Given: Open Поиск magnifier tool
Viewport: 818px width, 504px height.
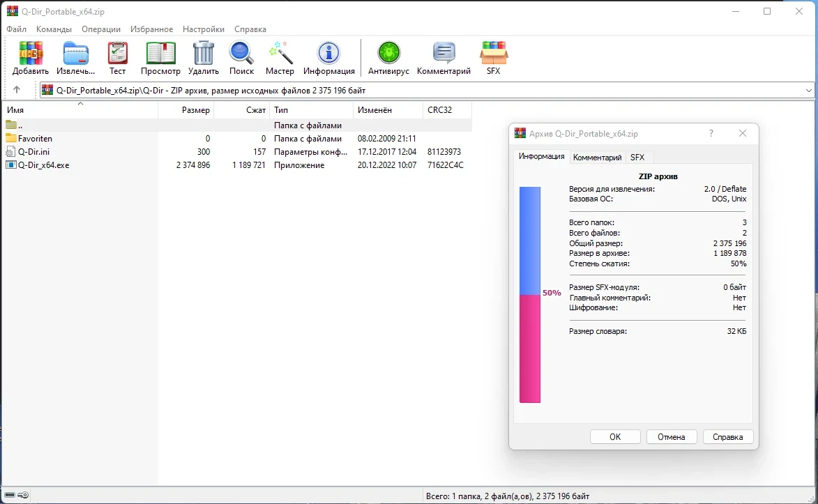Looking at the screenshot, I should click(241, 53).
